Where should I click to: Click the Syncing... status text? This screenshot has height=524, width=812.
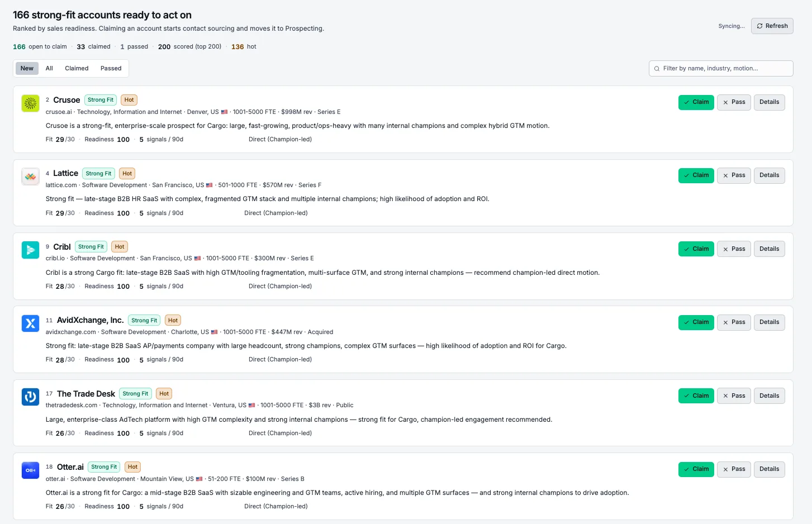pyautogui.click(x=732, y=26)
